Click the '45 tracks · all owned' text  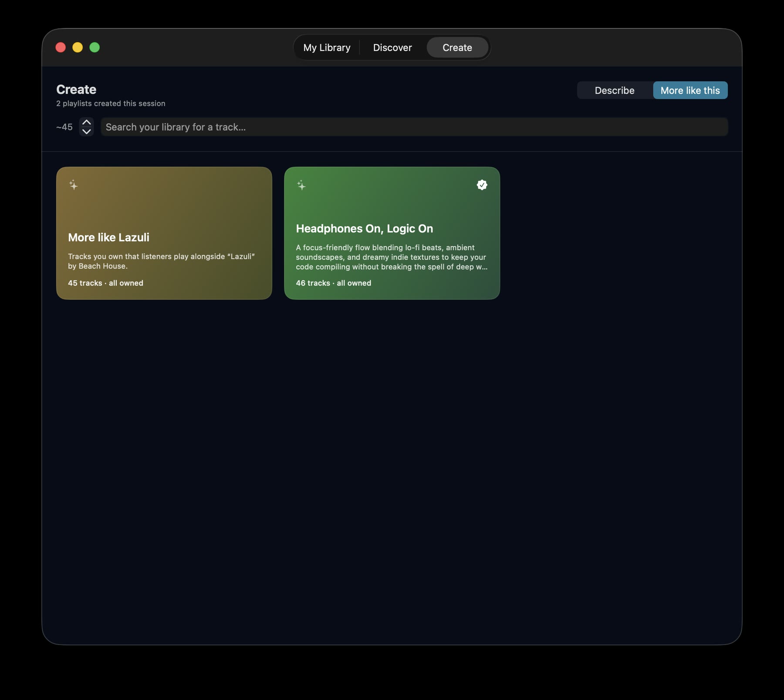(105, 283)
